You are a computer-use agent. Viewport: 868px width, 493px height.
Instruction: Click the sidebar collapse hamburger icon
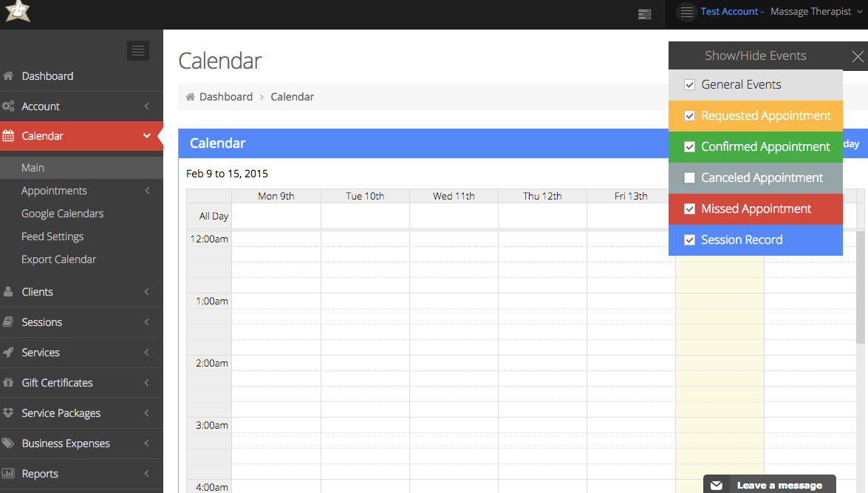coord(137,50)
